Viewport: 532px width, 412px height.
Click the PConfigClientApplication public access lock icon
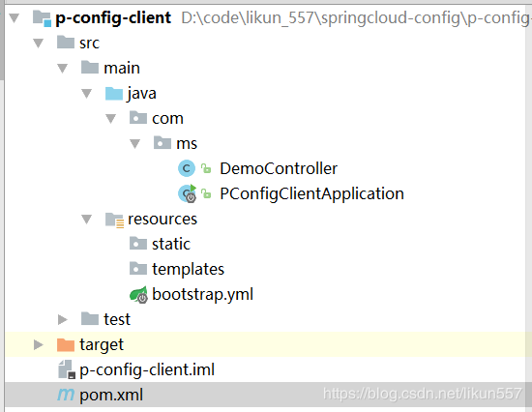[206, 193]
